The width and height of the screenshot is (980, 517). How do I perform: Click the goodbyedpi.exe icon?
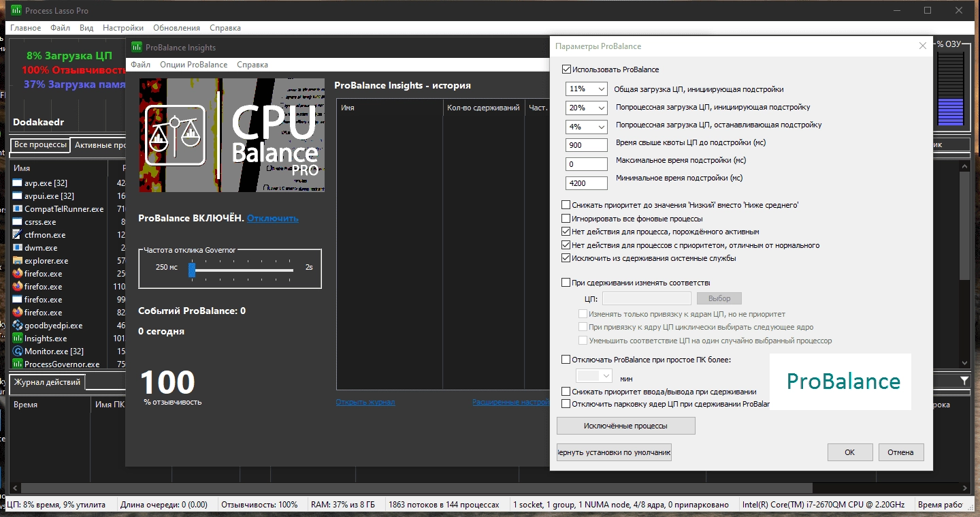pos(18,325)
